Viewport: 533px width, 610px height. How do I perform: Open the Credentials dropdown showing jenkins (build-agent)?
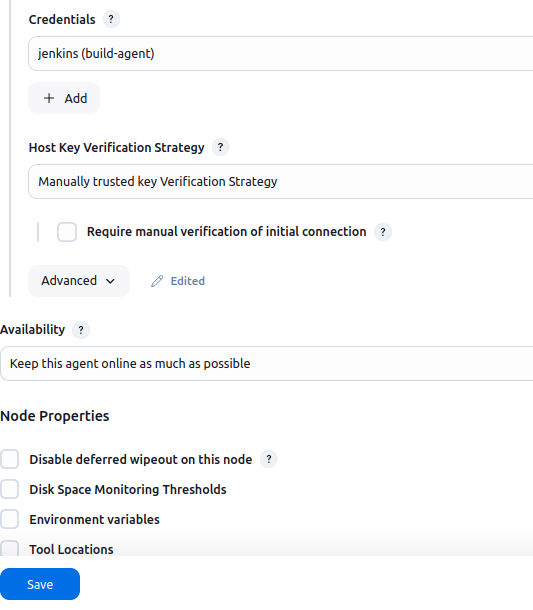pyautogui.click(x=281, y=54)
